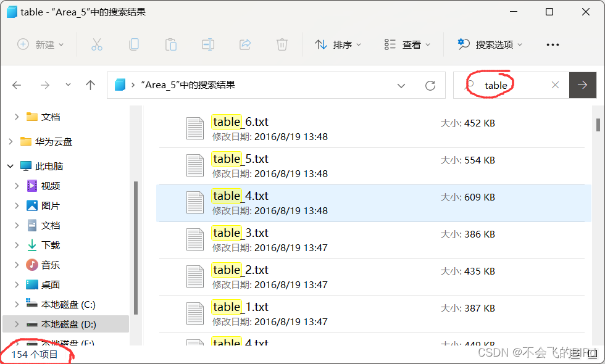
Task: Select file table_6.txt
Action: tap(372, 129)
